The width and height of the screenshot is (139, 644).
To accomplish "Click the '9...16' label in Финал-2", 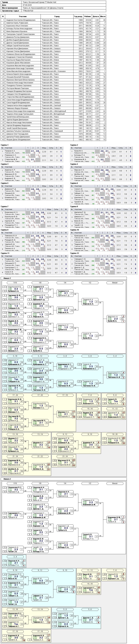I will pos(15,570).
